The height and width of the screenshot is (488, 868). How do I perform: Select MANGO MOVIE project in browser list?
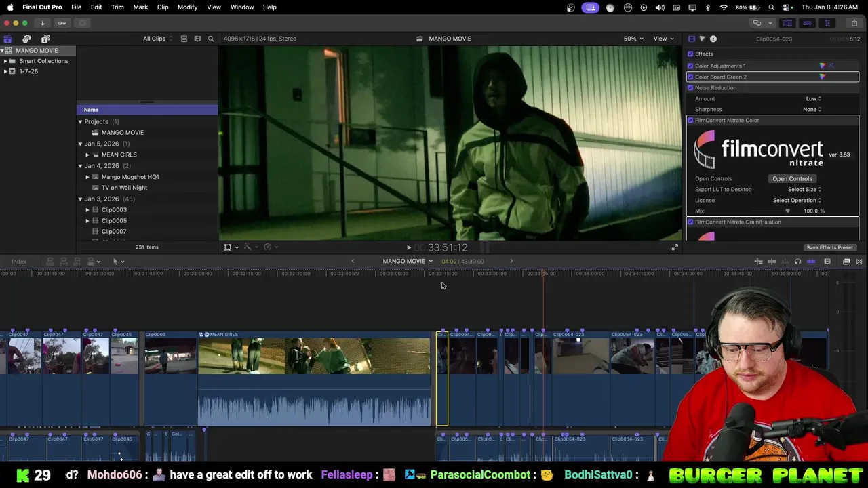click(x=123, y=133)
